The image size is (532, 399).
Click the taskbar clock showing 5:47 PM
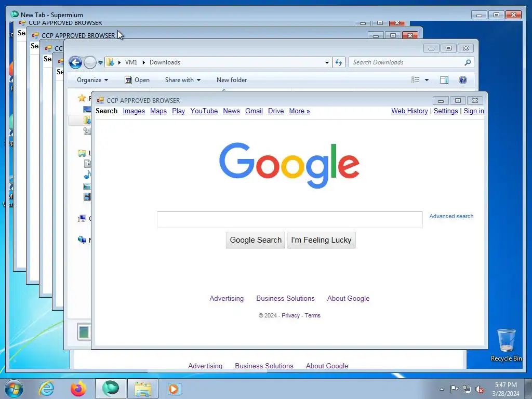pos(506,389)
